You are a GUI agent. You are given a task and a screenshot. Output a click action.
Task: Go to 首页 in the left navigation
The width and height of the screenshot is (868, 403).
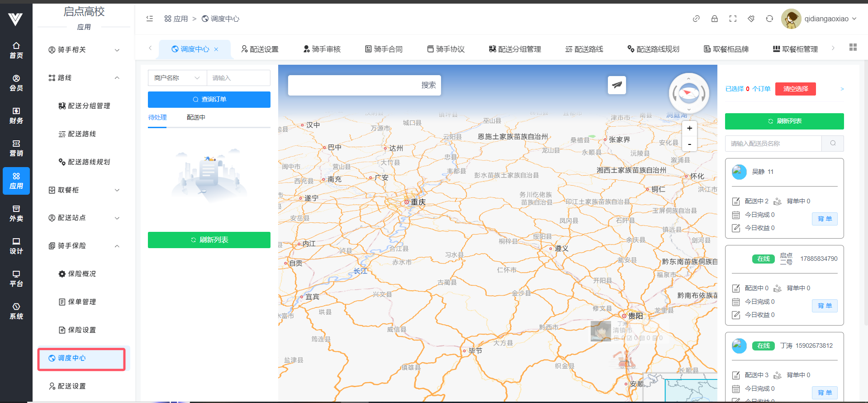click(16, 50)
